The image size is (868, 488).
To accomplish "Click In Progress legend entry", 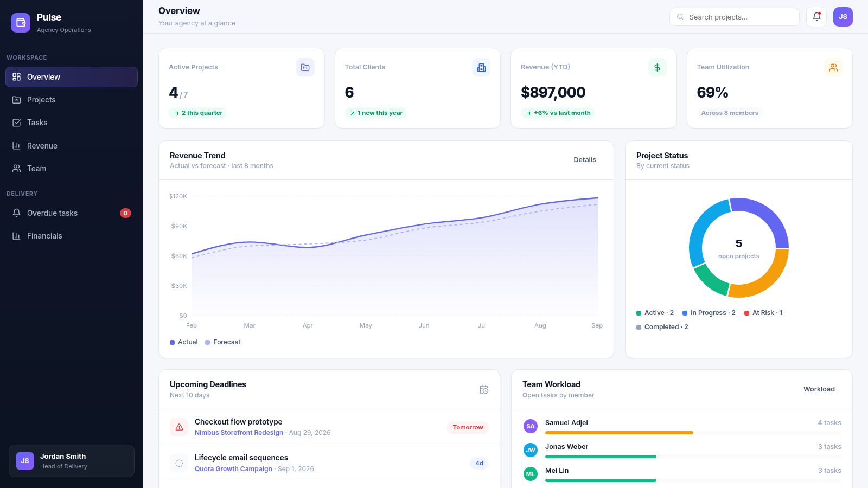I will (709, 313).
